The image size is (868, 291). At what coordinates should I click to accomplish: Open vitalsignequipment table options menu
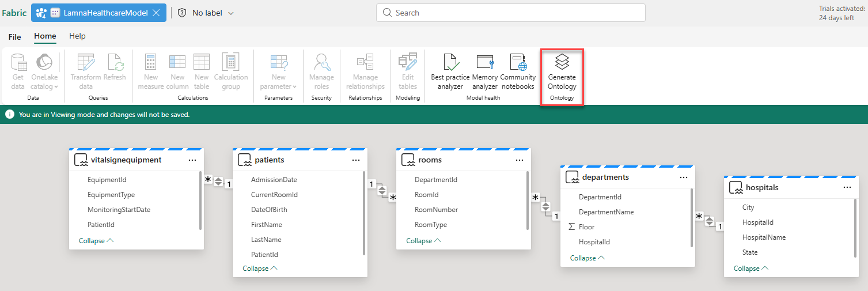[192, 160]
